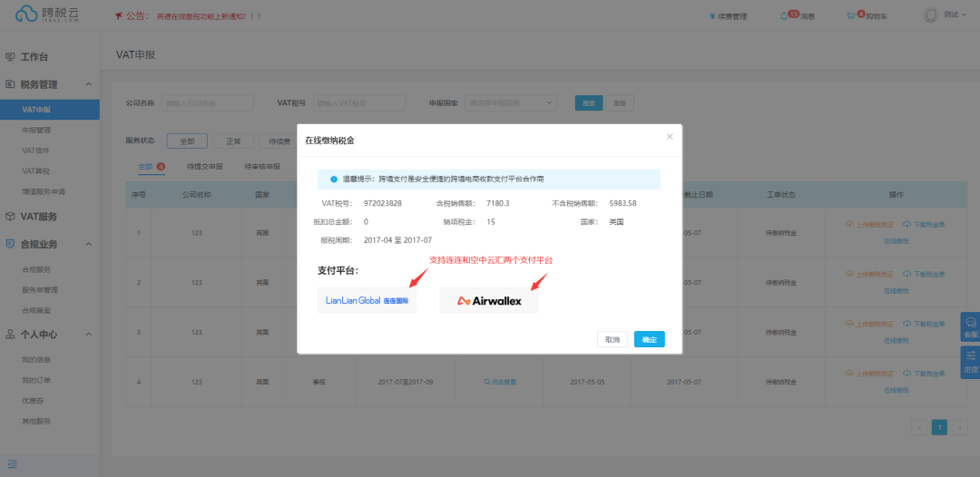Switch to the 待审核申报 tab
This screenshot has height=477, width=980.
pyautogui.click(x=262, y=167)
